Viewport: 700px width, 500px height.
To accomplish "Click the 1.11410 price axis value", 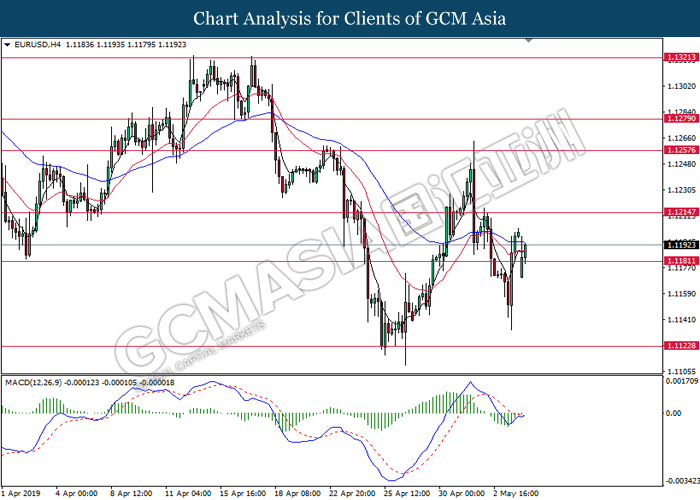I will [682, 320].
